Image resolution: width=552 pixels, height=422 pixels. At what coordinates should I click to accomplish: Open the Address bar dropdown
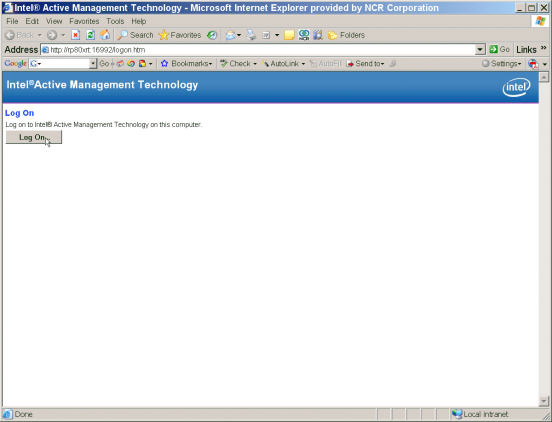pyautogui.click(x=480, y=50)
